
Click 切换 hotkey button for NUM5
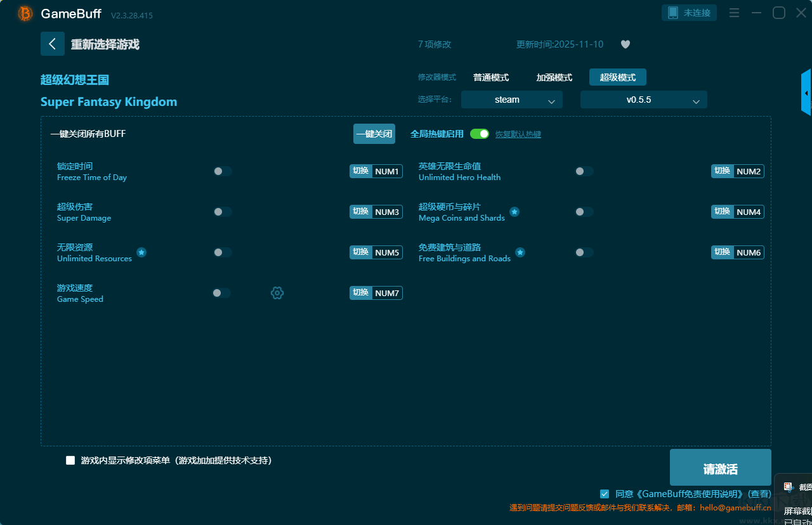pos(361,252)
